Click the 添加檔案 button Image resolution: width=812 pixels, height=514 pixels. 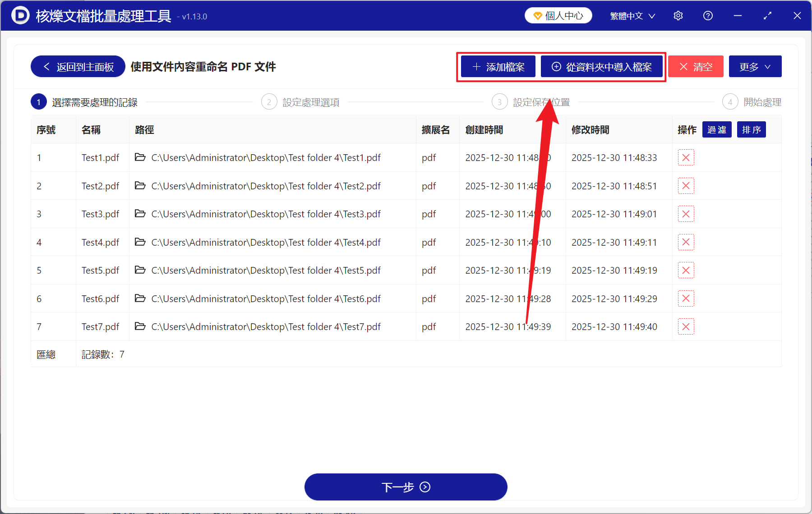point(498,66)
